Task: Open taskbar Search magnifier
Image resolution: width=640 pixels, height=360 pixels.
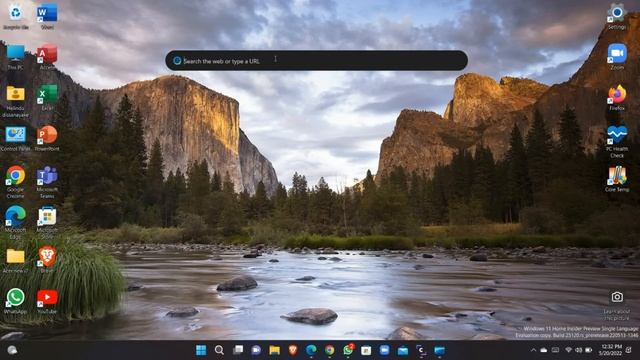Action: tap(219, 350)
